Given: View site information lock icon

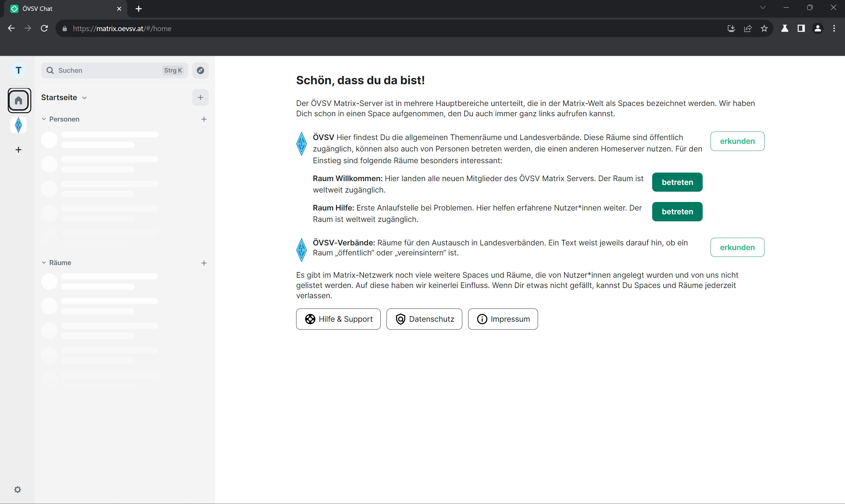Looking at the screenshot, I should pyautogui.click(x=65, y=28).
